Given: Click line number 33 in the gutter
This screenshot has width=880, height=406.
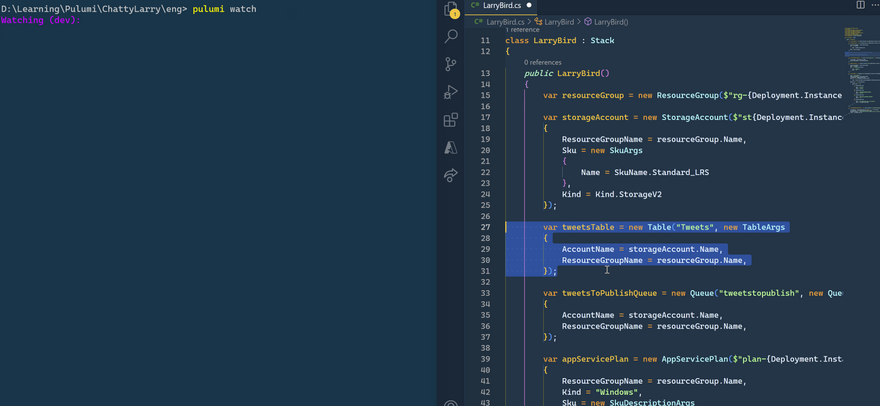Looking at the screenshot, I should click(x=485, y=293).
